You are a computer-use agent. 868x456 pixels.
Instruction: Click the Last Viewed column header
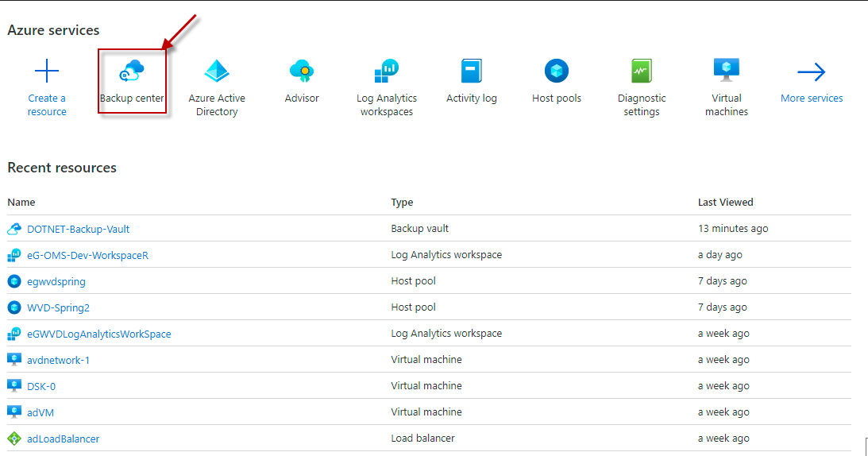725,203
